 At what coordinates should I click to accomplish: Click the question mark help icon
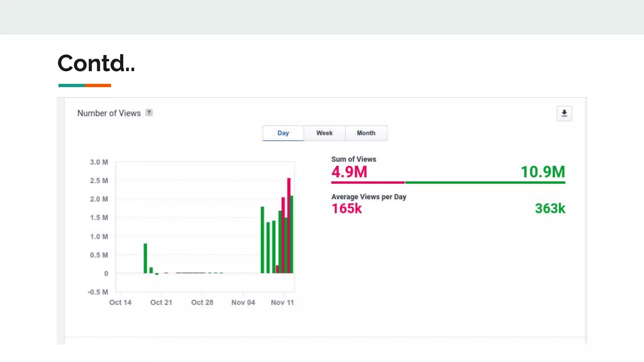pos(149,112)
